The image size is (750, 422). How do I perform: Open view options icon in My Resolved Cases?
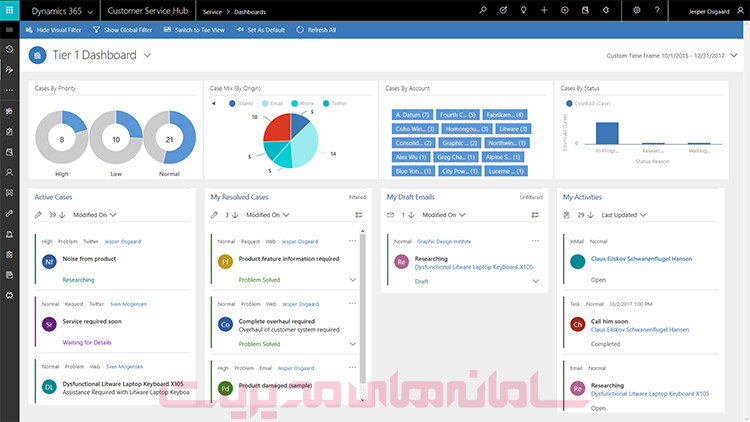359,215
